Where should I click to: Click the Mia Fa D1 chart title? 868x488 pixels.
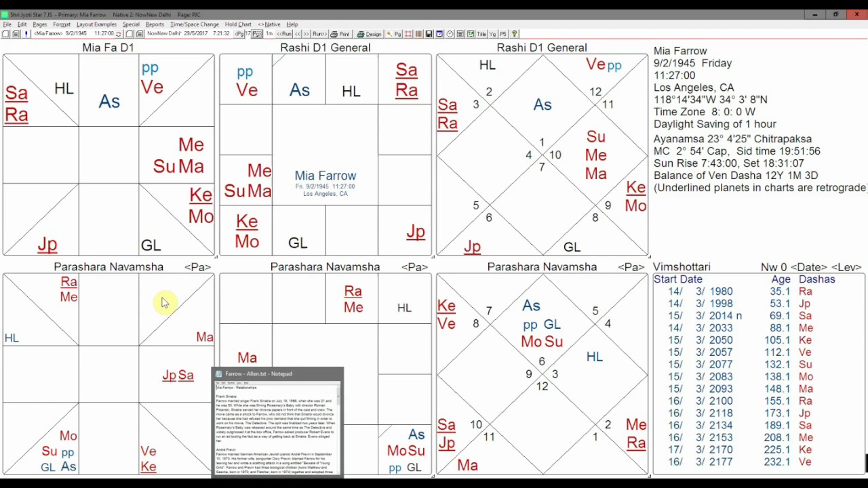pos(108,47)
